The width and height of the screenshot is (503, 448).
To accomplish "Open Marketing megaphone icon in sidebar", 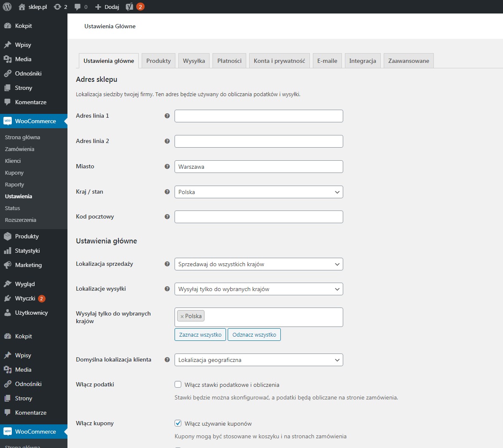I will 7,265.
